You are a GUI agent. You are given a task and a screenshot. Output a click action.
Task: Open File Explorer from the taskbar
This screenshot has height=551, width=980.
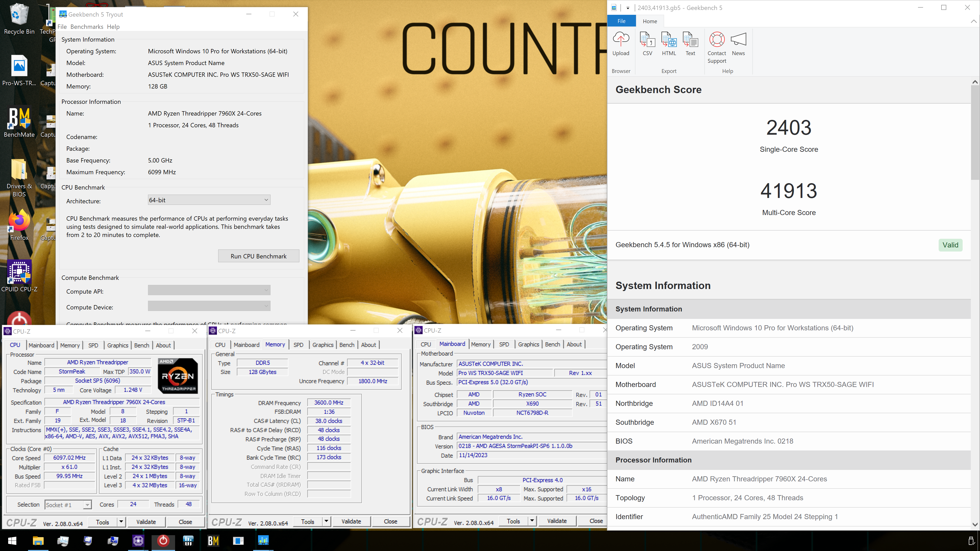(x=38, y=541)
